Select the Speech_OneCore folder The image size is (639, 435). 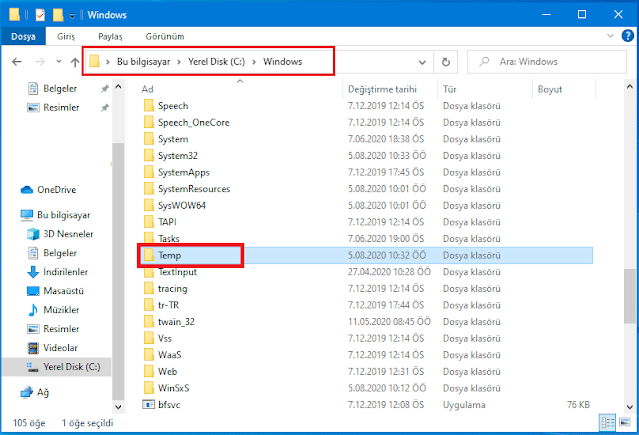click(x=194, y=123)
